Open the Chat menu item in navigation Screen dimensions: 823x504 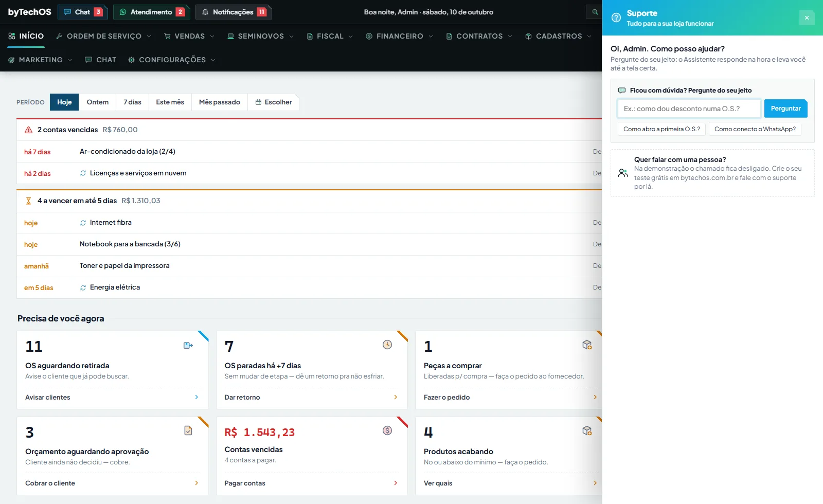(100, 60)
